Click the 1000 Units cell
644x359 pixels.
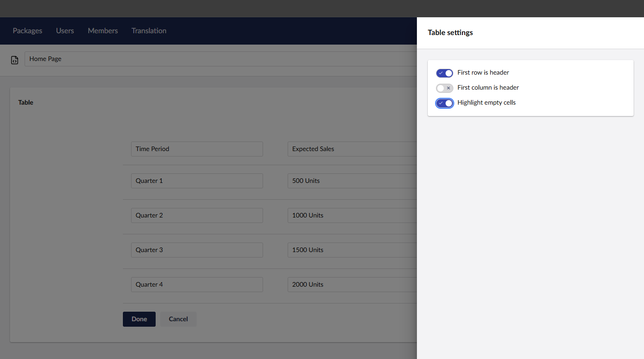pos(351,215)
